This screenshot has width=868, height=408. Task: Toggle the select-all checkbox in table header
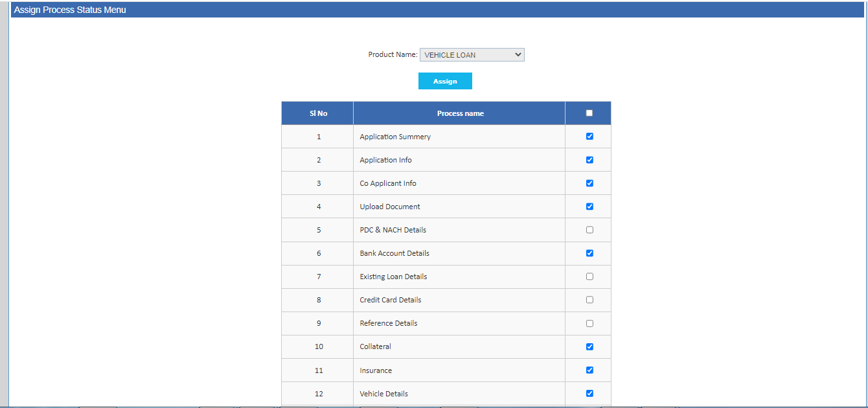pos(589,113)
